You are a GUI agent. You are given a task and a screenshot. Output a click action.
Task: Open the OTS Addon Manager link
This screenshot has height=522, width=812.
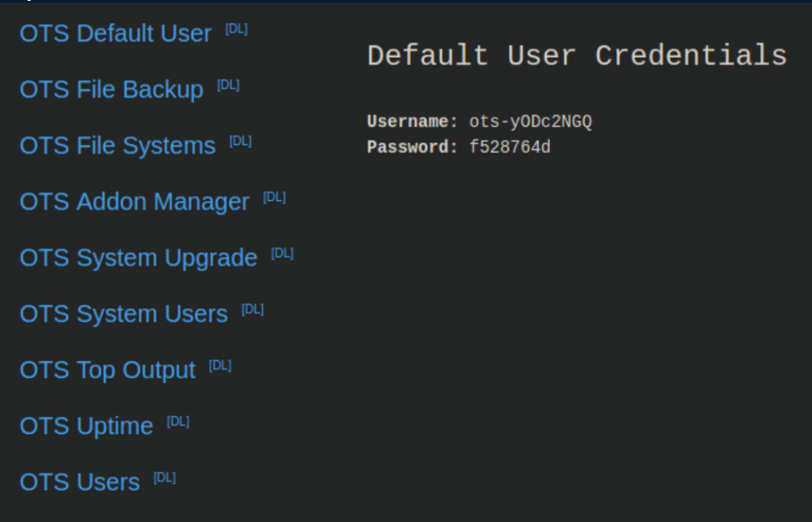click(134, 203)
